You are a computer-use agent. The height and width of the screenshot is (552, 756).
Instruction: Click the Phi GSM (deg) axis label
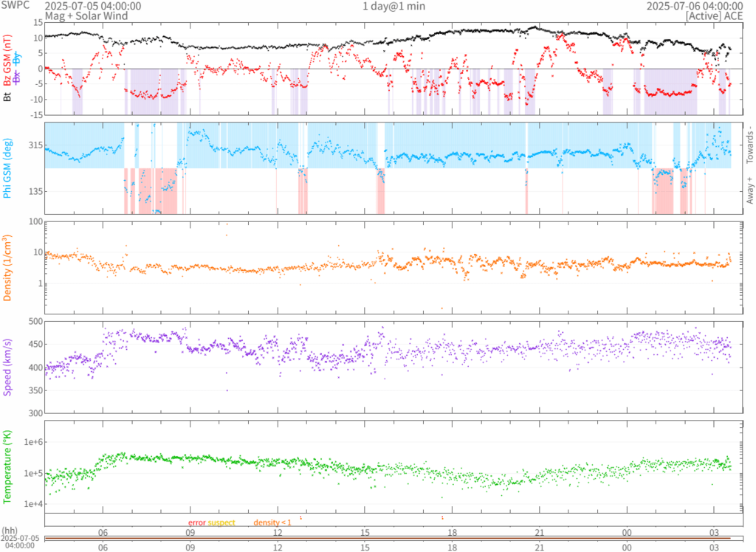pyautogui.click(x=7, y=169)
